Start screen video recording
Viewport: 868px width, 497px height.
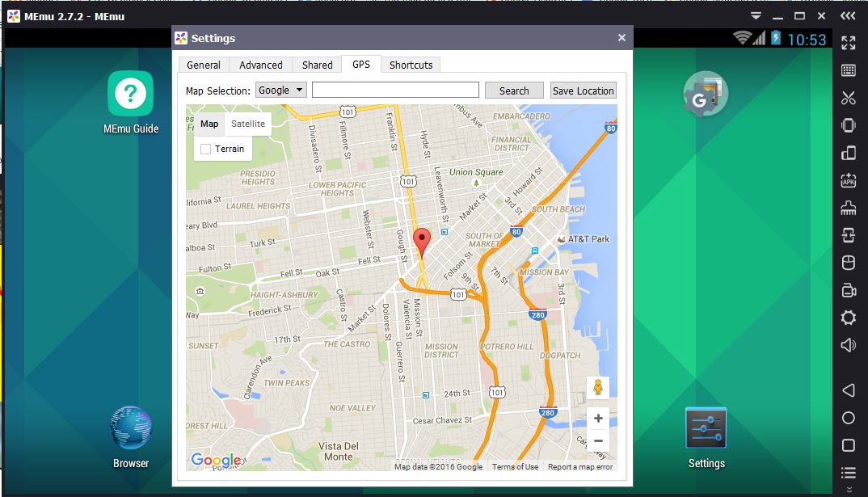click(x=848, y=290)
